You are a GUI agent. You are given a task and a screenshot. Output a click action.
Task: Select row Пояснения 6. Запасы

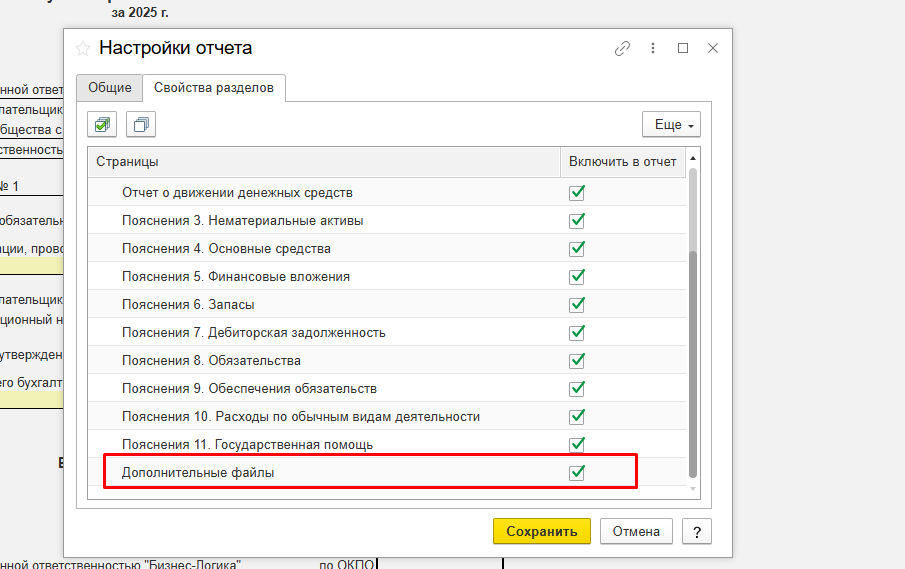pos(387,305)
